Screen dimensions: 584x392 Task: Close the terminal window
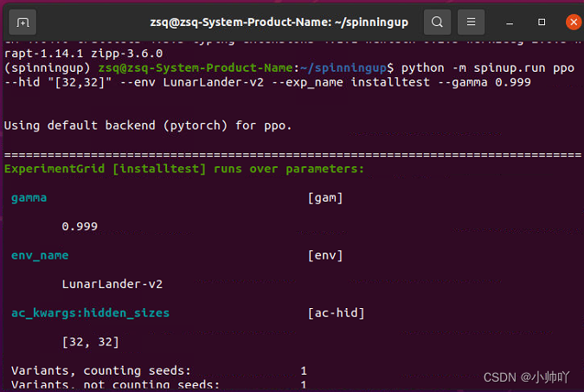point(574,22)
